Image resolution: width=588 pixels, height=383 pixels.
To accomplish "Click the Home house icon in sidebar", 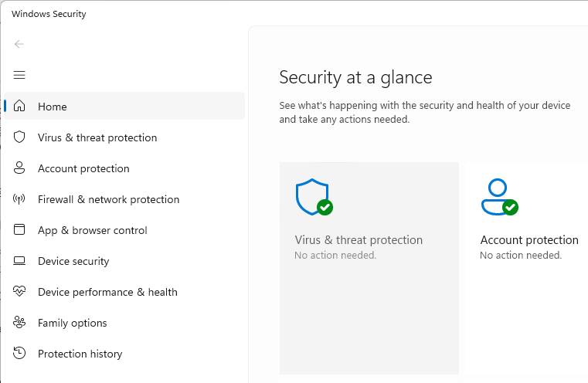I will coord(19,106).
